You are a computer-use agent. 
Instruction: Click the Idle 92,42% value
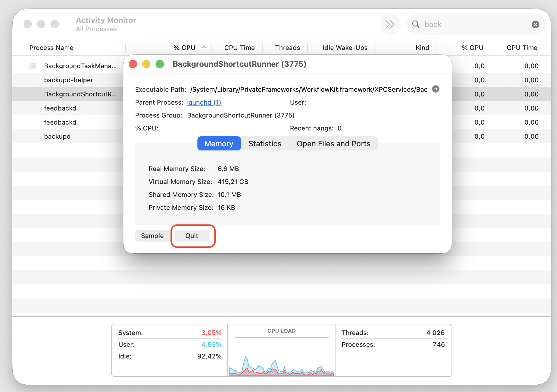coord(209,356)
